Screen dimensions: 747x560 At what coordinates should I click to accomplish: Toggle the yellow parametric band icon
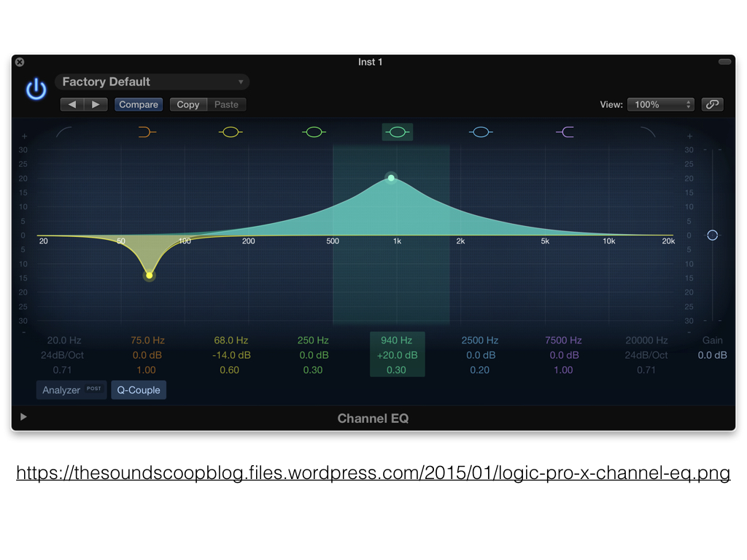click(231, 132)
